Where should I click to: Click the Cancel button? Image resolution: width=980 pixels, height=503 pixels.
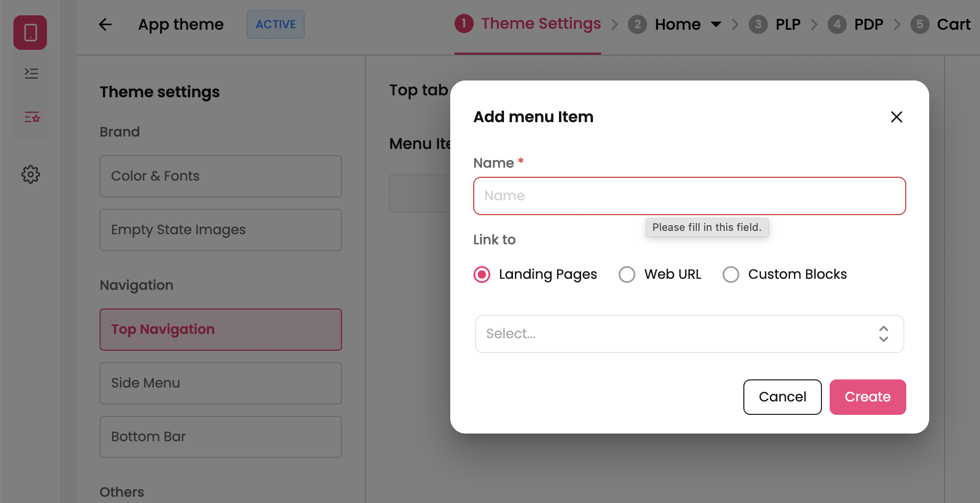point(782,397)
